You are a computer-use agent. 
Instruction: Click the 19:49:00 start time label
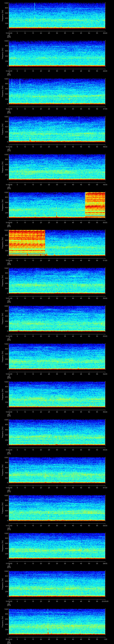(9, 223)
